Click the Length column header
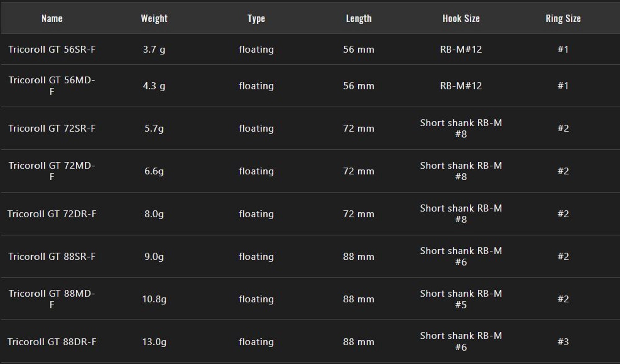The width and height of the screenshot is (620, 364). click(x=359, y=19)
